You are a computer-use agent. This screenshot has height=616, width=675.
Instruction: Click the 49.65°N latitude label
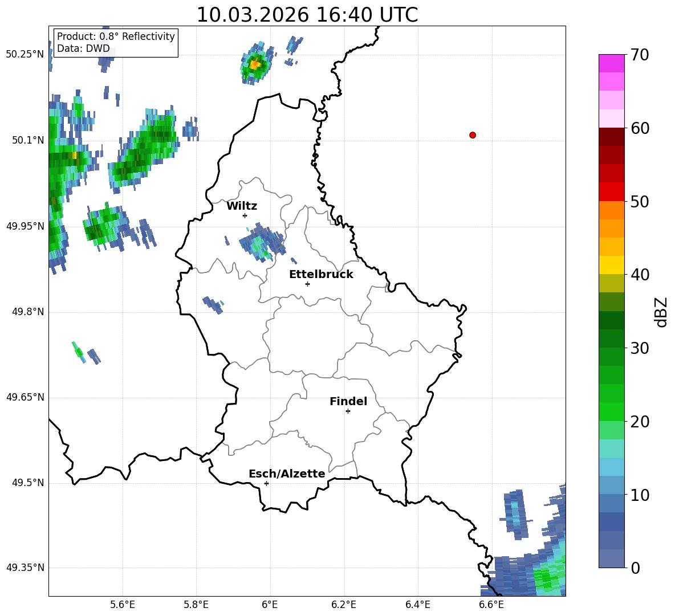pyautogui.click(x=25, y=397)
